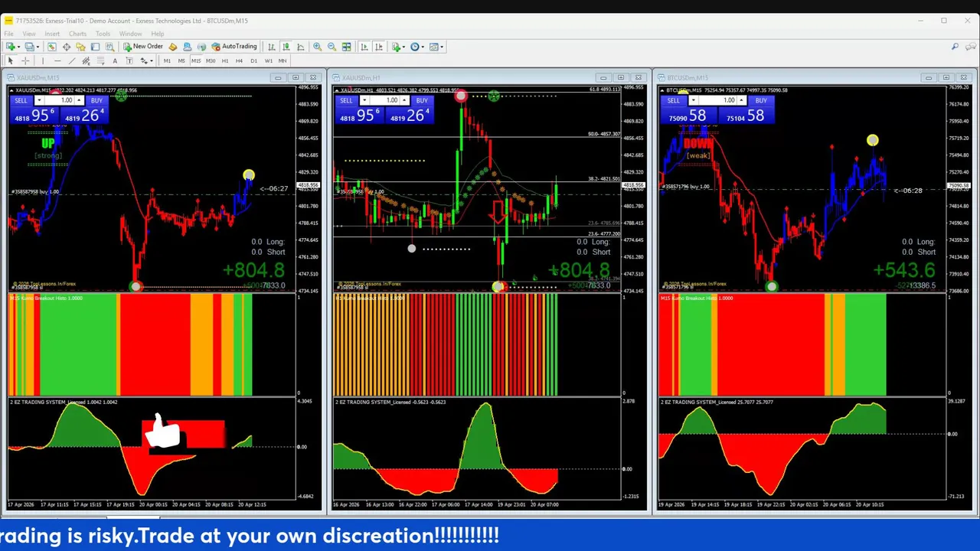Click the Zoom In magnifier

click(317, 47)
